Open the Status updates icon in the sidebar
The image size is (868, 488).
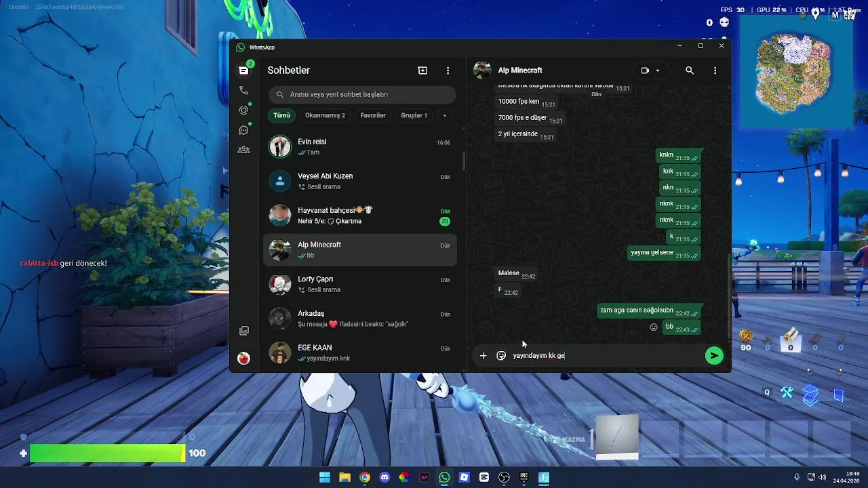point(243,110)
